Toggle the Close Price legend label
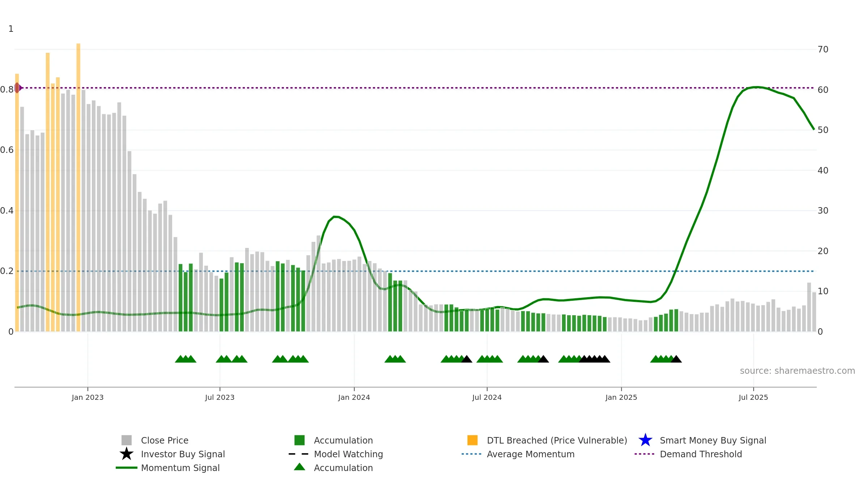868x488 pixels. [x=165, y=440]
